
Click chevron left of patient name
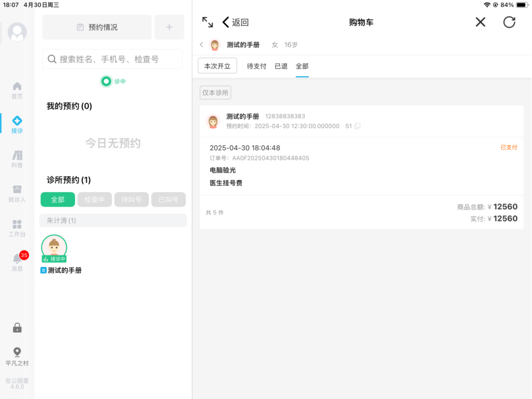201,45
